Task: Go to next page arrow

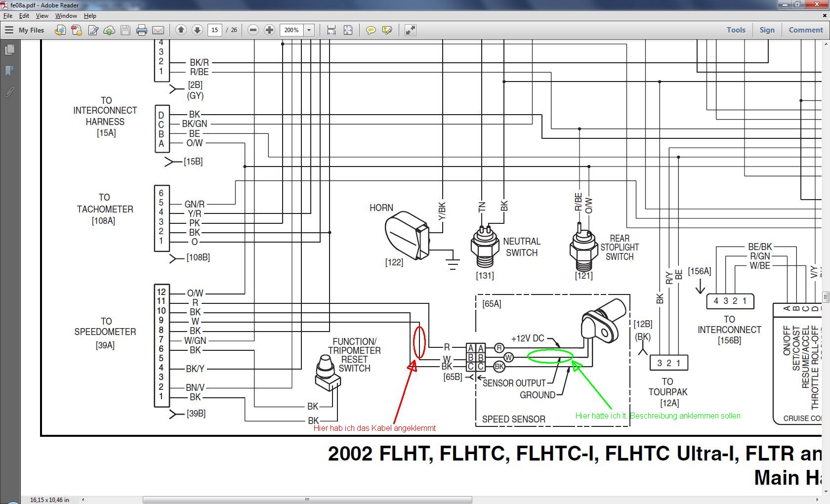Action: 197,30
